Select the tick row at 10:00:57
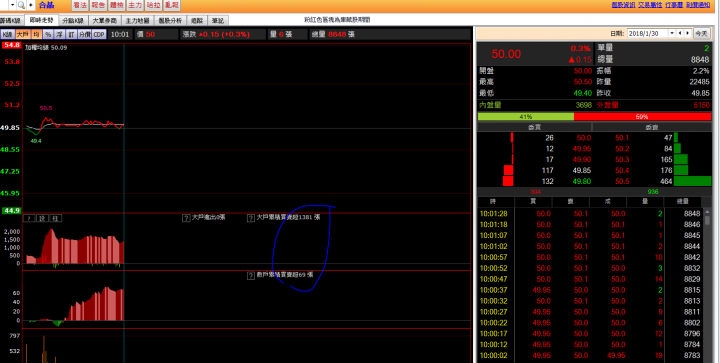 (590, 257)
